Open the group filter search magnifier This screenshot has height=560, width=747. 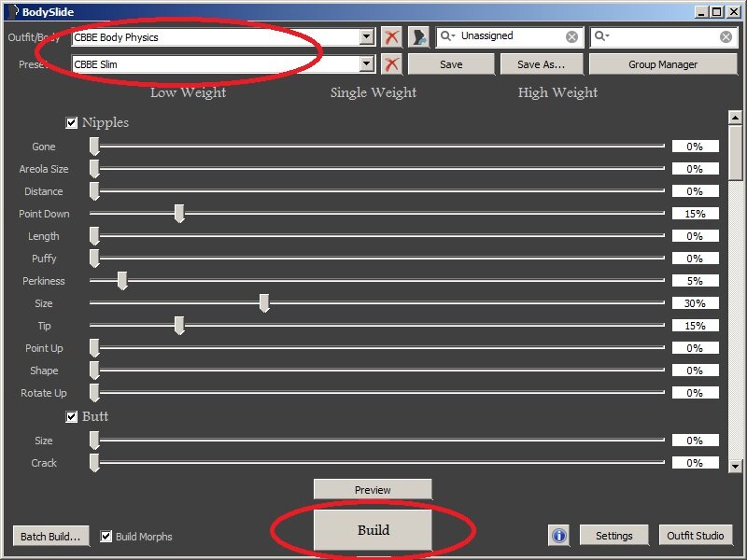click(448, 35)
